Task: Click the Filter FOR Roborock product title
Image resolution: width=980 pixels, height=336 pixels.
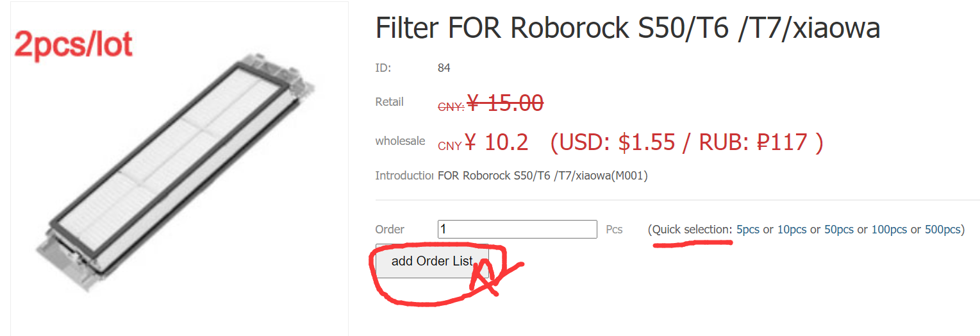Action: coord(627,29)
